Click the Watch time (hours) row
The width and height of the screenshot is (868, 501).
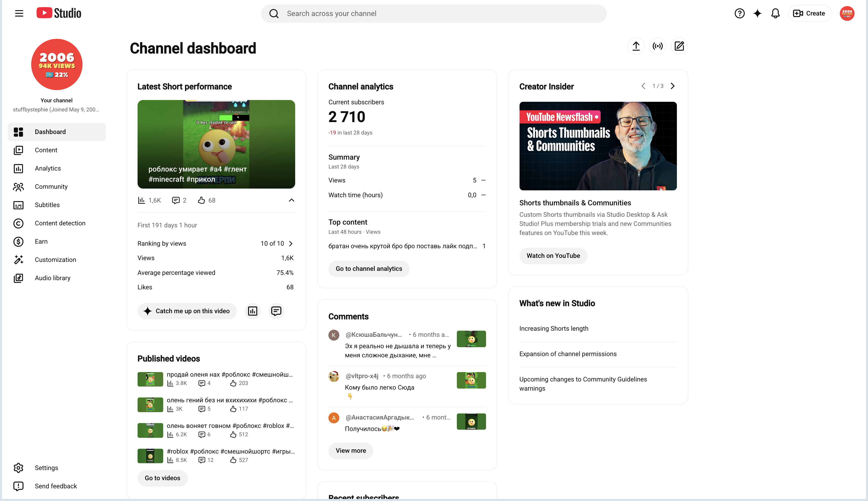point(407,195)
